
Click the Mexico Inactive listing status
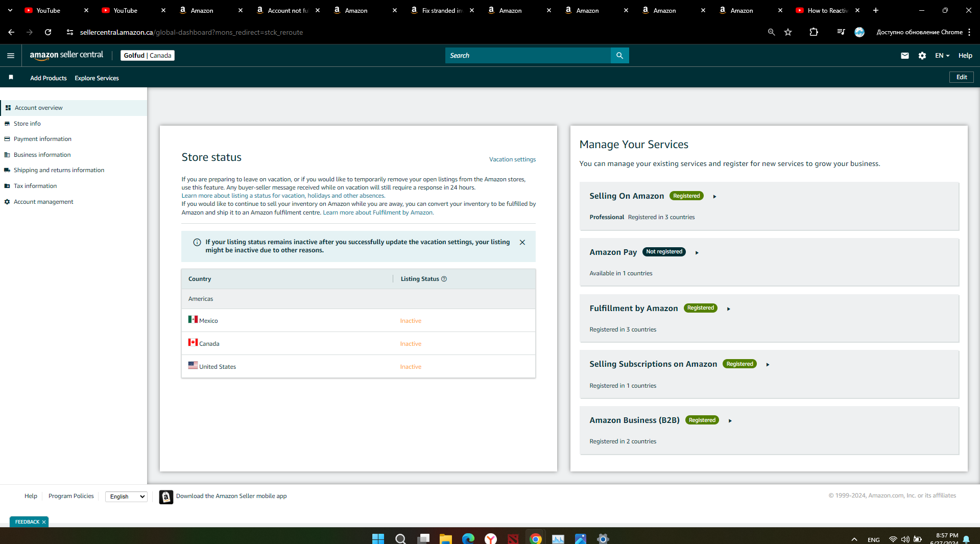[x=411, y=321]
